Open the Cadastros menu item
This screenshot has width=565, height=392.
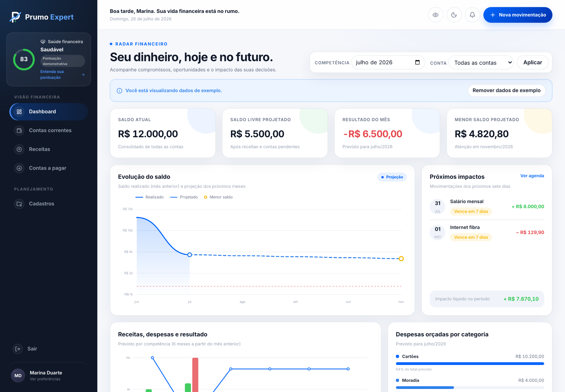coord(49,204)
